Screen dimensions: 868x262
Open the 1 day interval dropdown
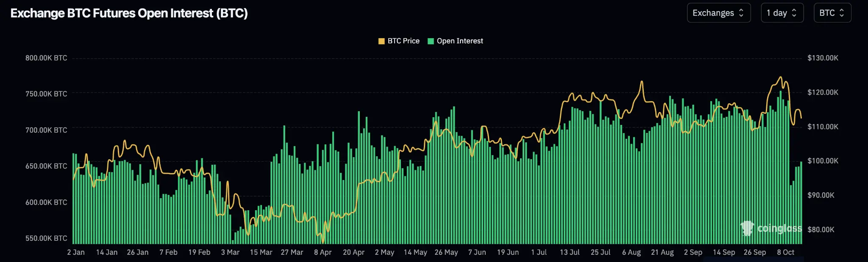click(x=782, y=13)
